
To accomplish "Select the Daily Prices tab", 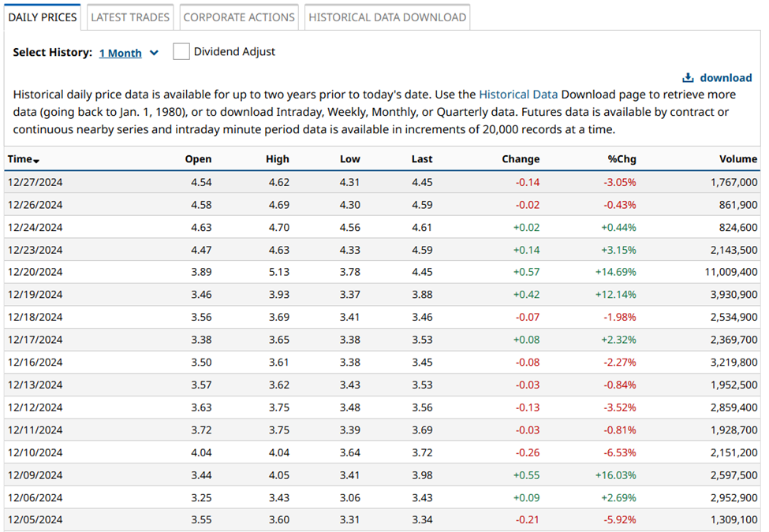I will 43,17.
